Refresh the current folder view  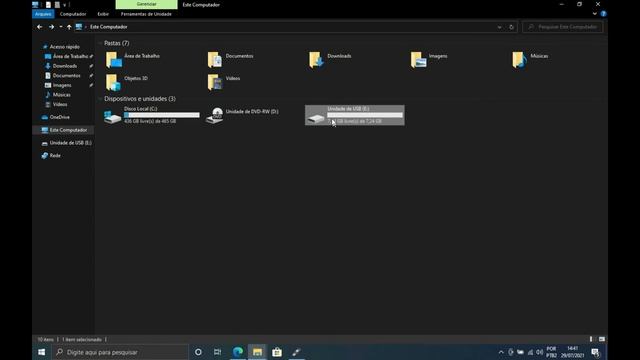[x=511, y=27]
